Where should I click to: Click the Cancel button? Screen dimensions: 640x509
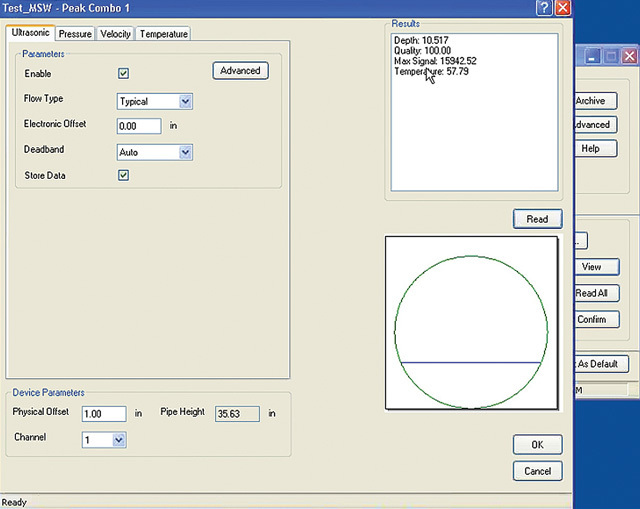click(537, 470)
